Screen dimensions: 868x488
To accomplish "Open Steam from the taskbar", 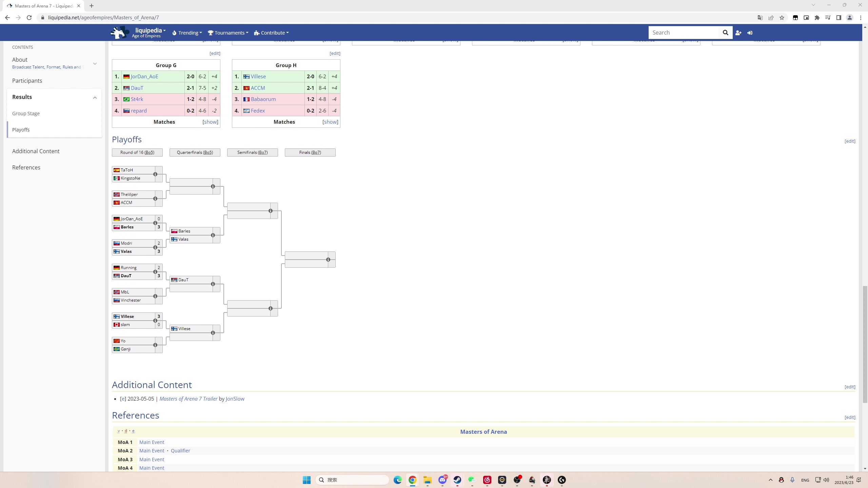I will [x=457, y=480].
